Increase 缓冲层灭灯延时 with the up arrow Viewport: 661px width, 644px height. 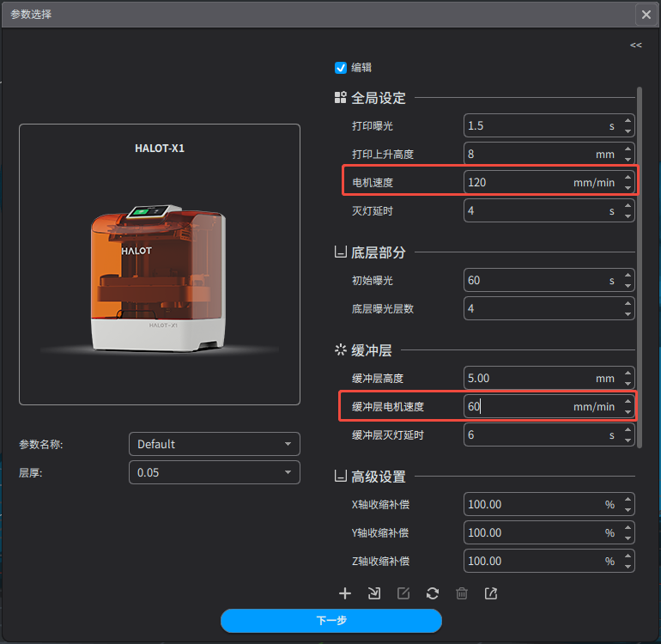click(x=628, y=429)
